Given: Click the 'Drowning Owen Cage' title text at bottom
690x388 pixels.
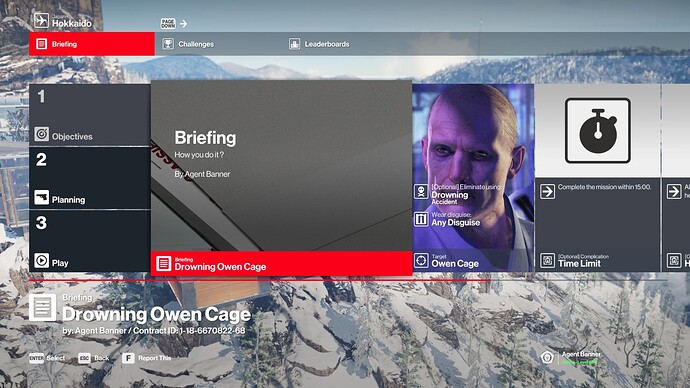Looking at the screenshot, I should (x=156, y=314).
